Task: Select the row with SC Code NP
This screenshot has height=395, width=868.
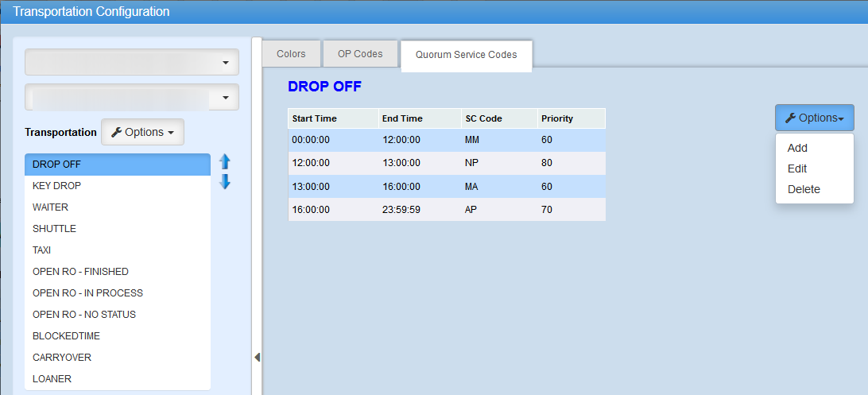Action: (446, 163)
